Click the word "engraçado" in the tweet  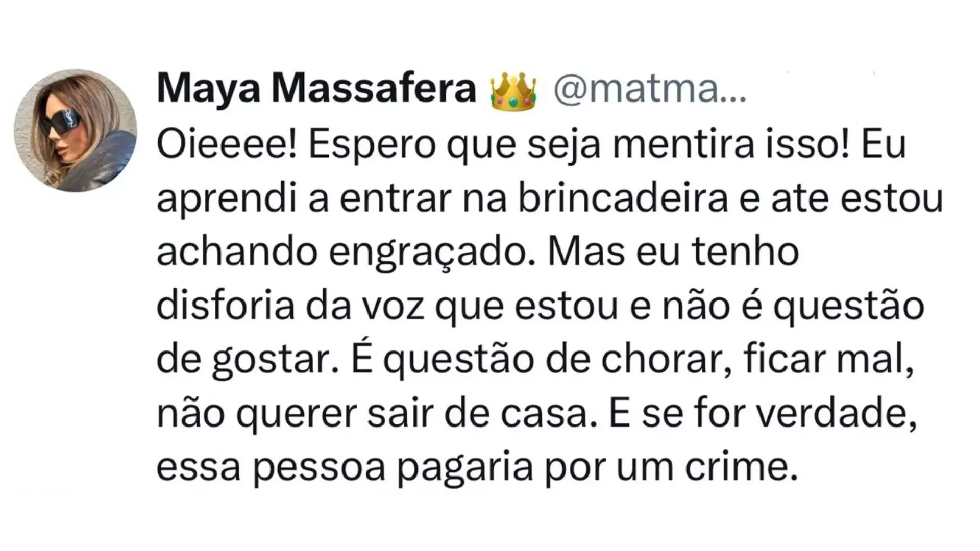pyautogui.click(x=432, y=253)
